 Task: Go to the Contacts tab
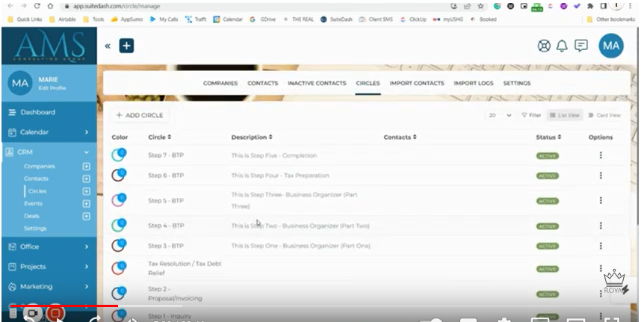pos(263,84)
